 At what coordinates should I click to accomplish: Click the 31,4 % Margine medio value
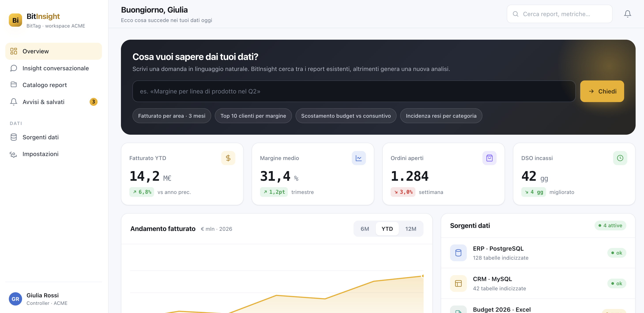[279, 176]
